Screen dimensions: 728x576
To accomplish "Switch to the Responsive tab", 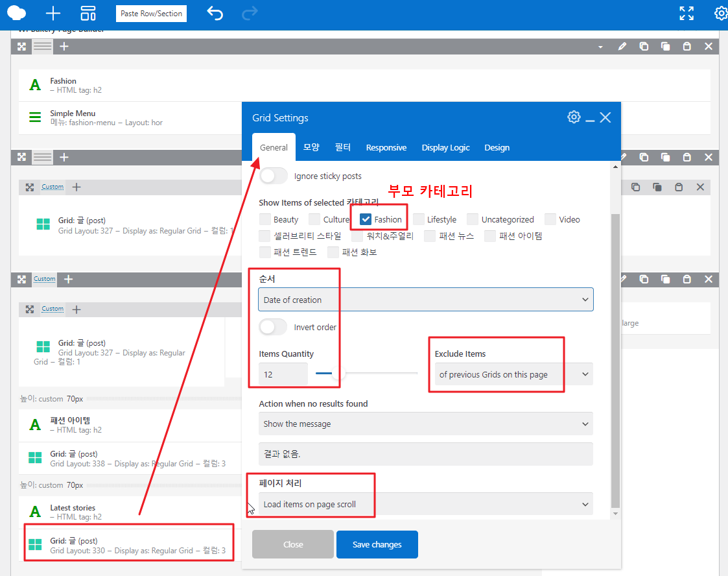I will click(386, 147).
